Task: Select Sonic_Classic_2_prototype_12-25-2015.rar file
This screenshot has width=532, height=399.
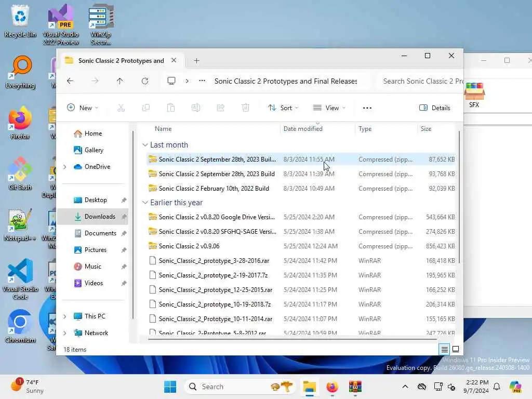Action: click(301, 290)
